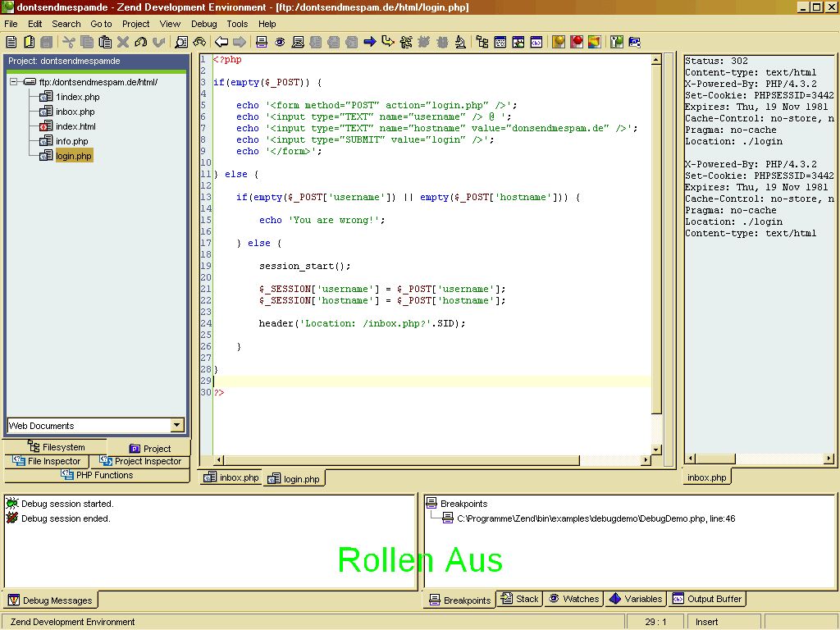Click the New File toolbar icon
Screen dimensions: 840x630
point(11,42)
